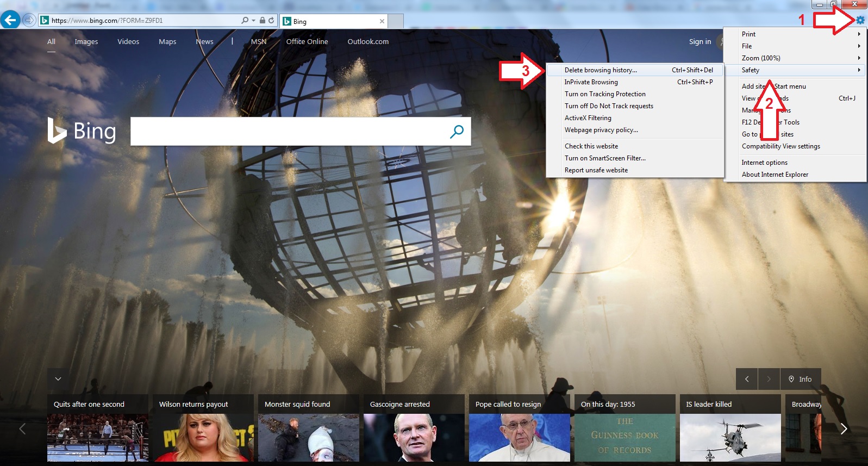Expand the File submenu
Screen dimensions: 868x466
[795, 46]
